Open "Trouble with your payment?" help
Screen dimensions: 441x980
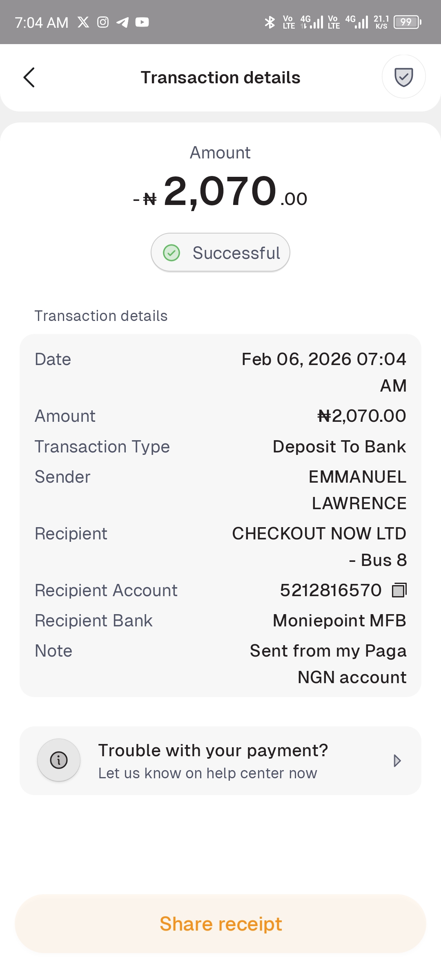click(x=213, y=751)
